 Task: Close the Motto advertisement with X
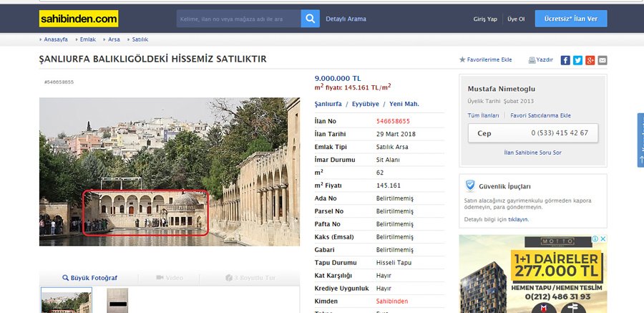[603, 239]
